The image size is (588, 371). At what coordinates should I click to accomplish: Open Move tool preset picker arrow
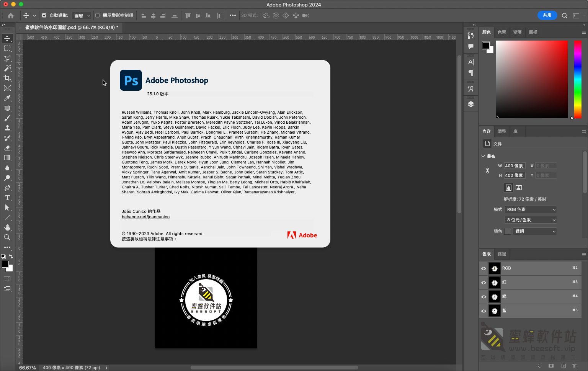(34, 16)
